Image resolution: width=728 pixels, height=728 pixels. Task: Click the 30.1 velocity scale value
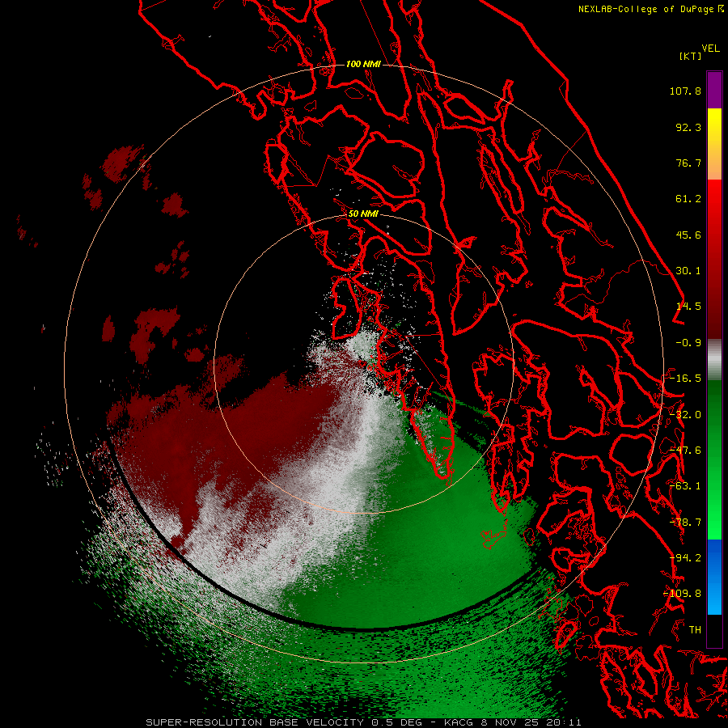point(688,271)
